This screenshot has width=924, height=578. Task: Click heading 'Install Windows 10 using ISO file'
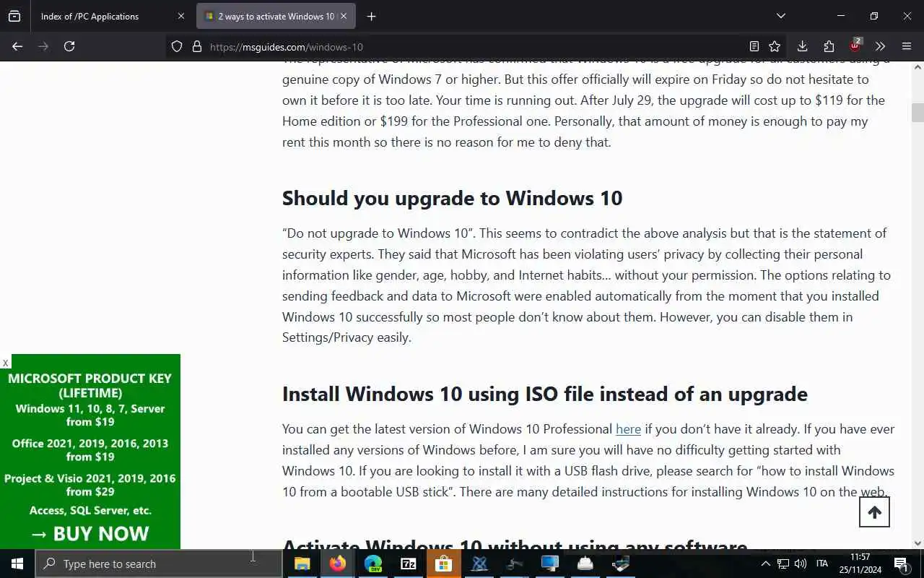(544, 394)
